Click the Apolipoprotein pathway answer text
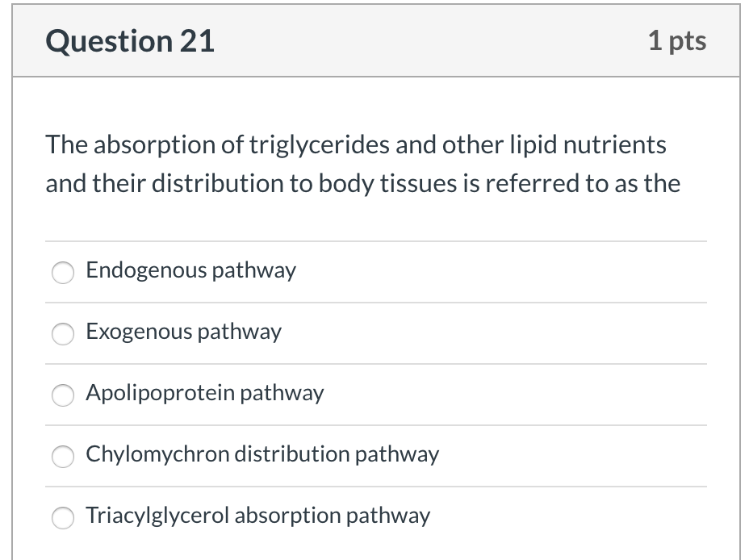 pos(204,394)
